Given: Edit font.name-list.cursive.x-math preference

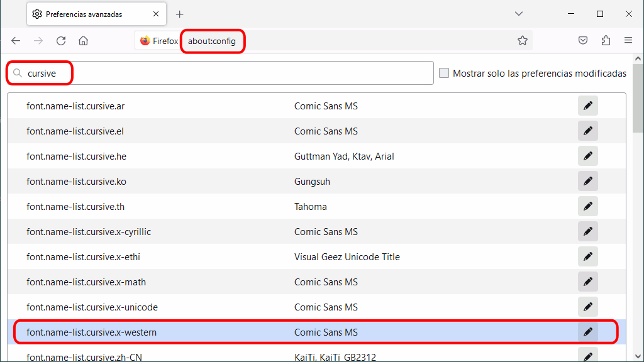Looking at the screenshot, I should point(588,282).
